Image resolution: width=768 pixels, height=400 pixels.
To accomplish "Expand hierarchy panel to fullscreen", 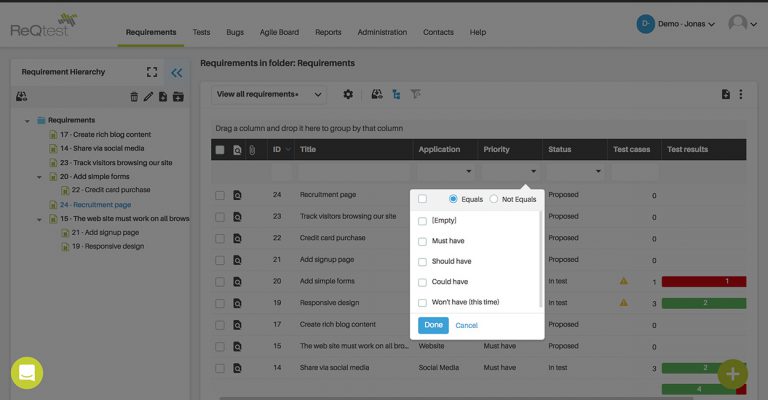I will click(x=152, y=72).
